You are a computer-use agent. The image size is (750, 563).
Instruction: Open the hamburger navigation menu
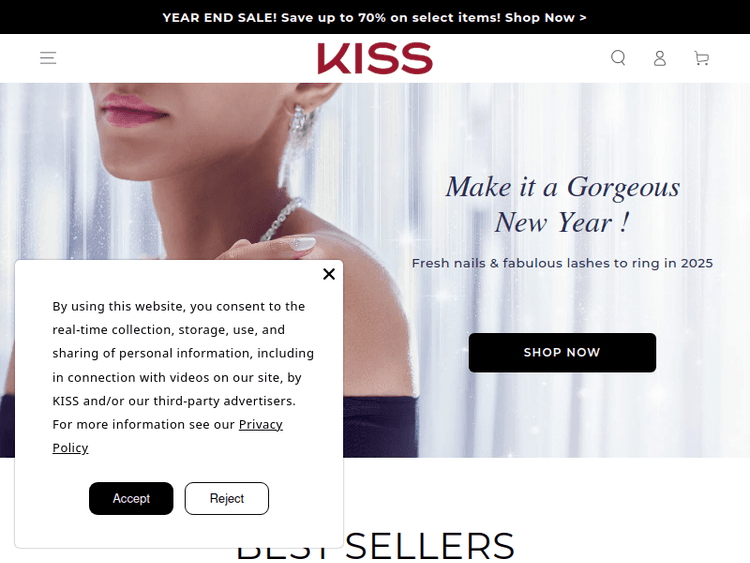[x=48, y=58]
